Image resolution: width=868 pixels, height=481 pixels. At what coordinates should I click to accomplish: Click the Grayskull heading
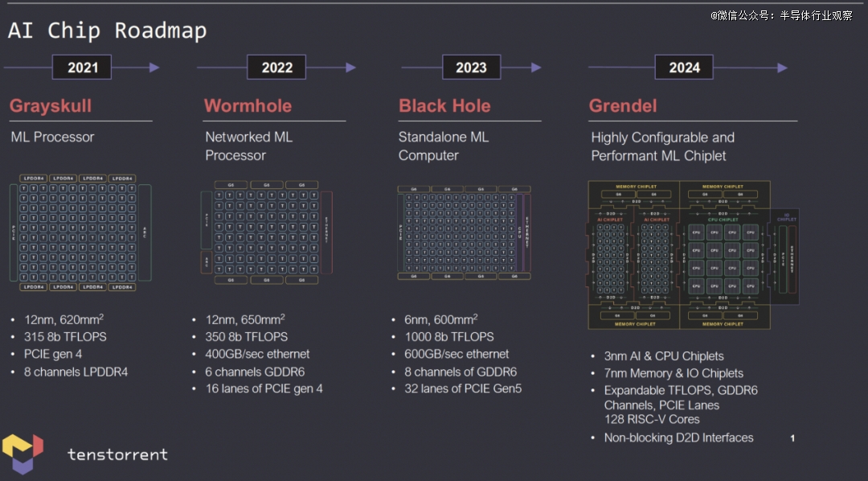tap(51, 105)
